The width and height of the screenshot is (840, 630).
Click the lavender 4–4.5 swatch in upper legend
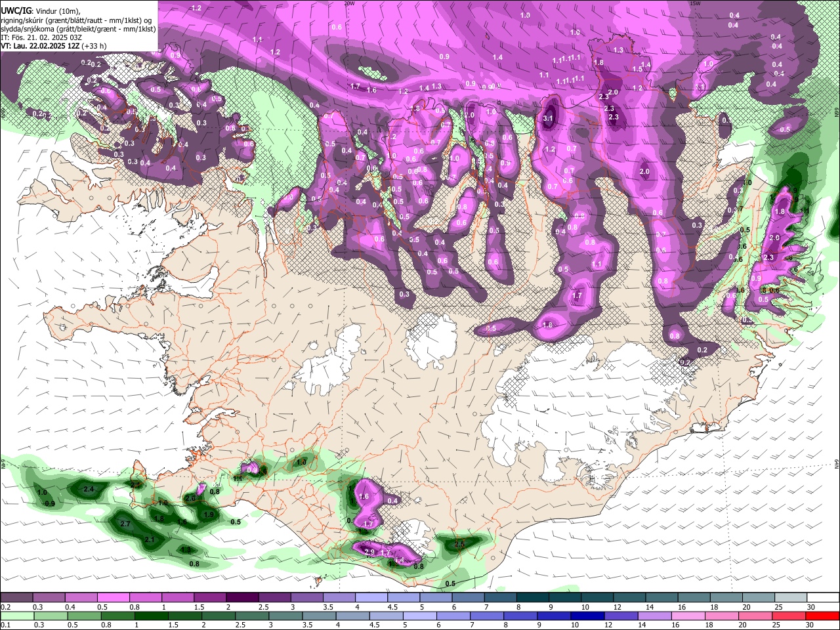pos(371,597)
